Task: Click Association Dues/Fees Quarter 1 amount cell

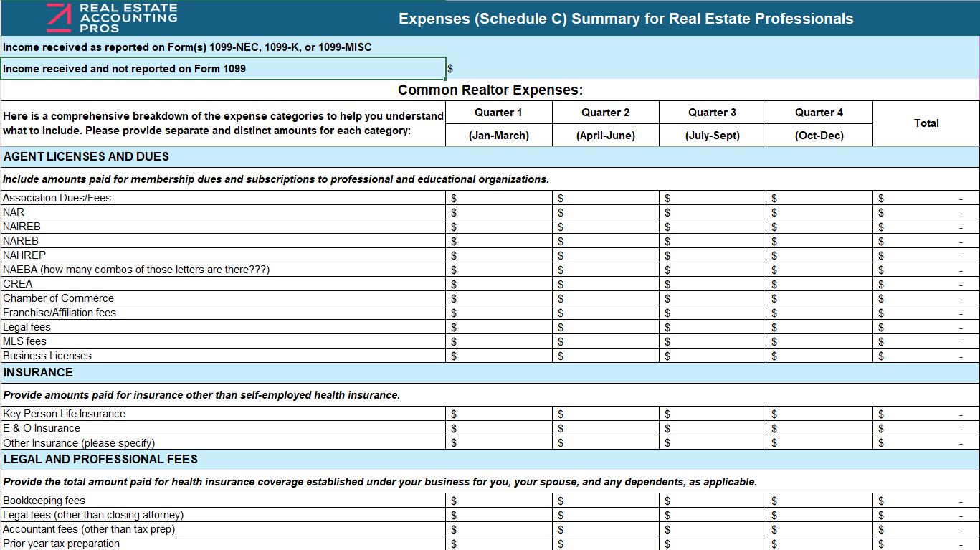Action: [x=498, y=198]
